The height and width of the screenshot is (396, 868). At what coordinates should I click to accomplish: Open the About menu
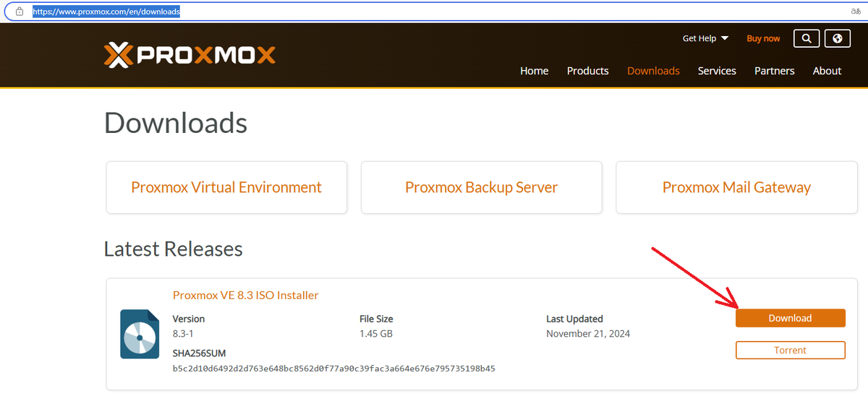click(x=827, y=71)
